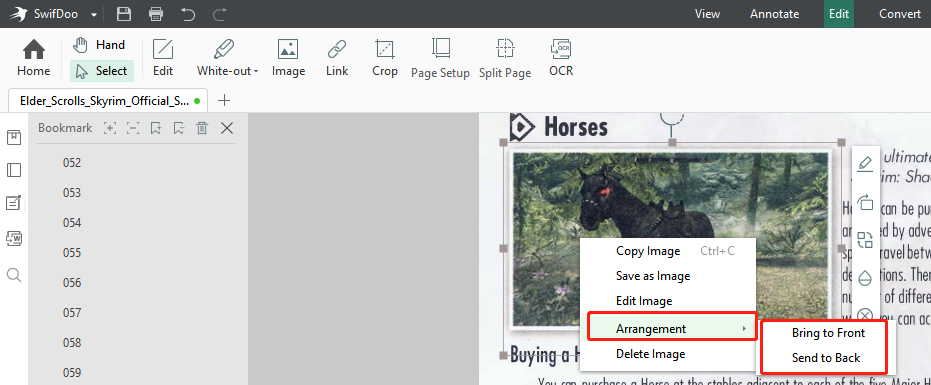Click the Save floppy disk icon
The height and width of the screenshot is (385, 931).
coord(124,14)
